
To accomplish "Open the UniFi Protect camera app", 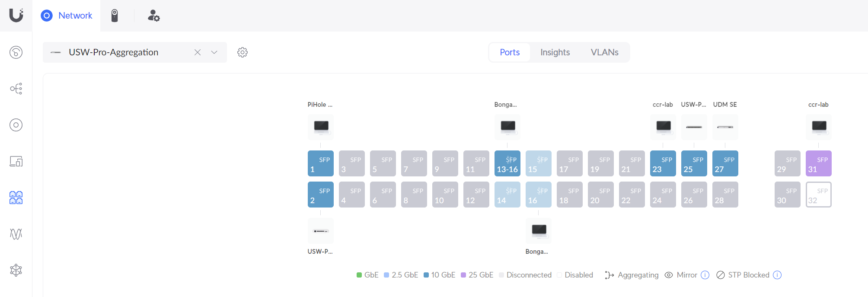I will click(115, 16).
